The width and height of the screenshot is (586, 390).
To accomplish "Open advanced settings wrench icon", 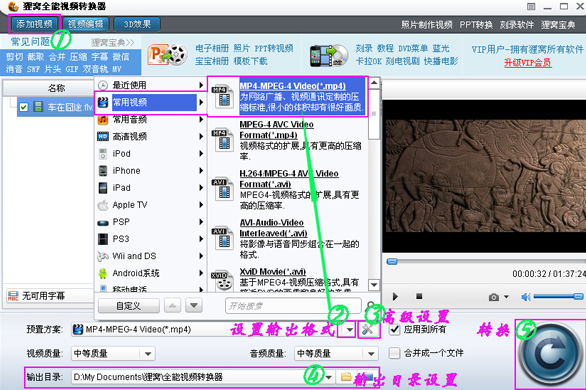I will pyautogui.click(x=368, y=329).
